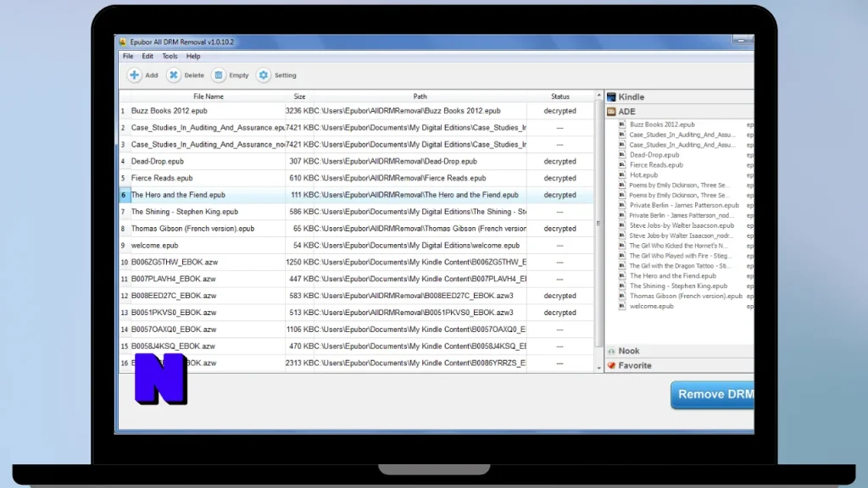Click the Nook panel icon
The height and width of the screenshot is (488, 868).
click(x=611, y=351)
